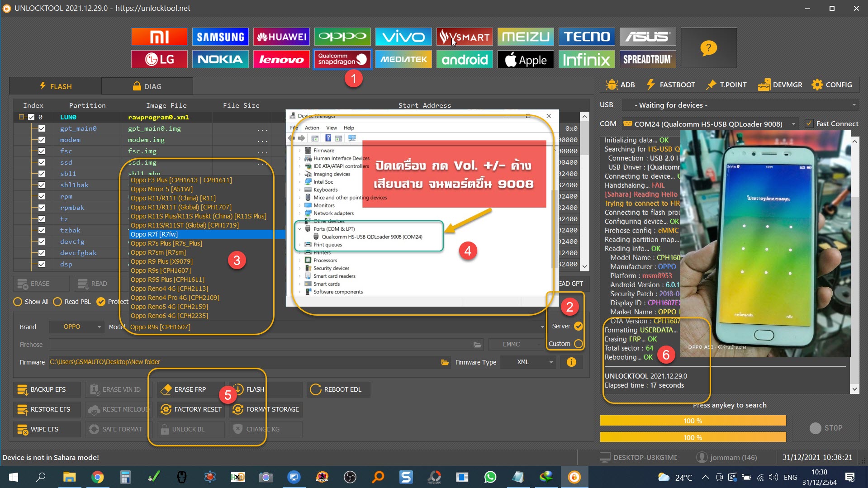The height and width of the screenshot is (488, 868).
Task: Open the Firmware Type XML dropdown
Action: tap(528, 362)
